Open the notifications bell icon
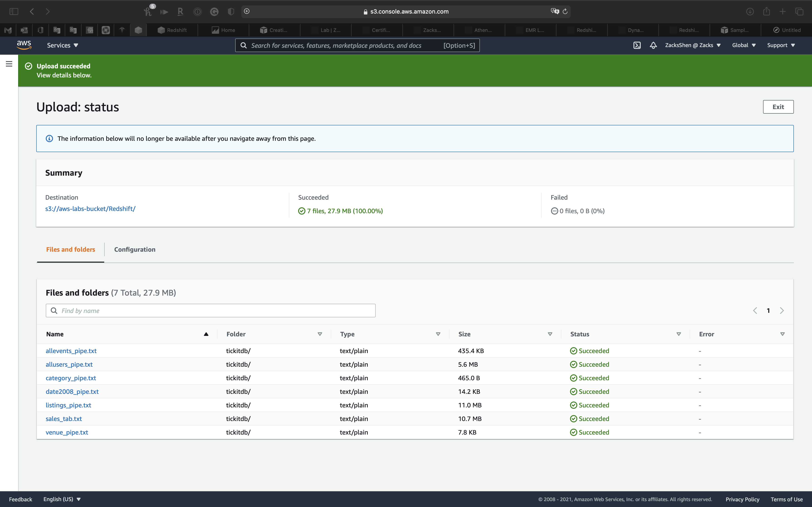This screenshot has width=812, height=507. click(653, 45)
